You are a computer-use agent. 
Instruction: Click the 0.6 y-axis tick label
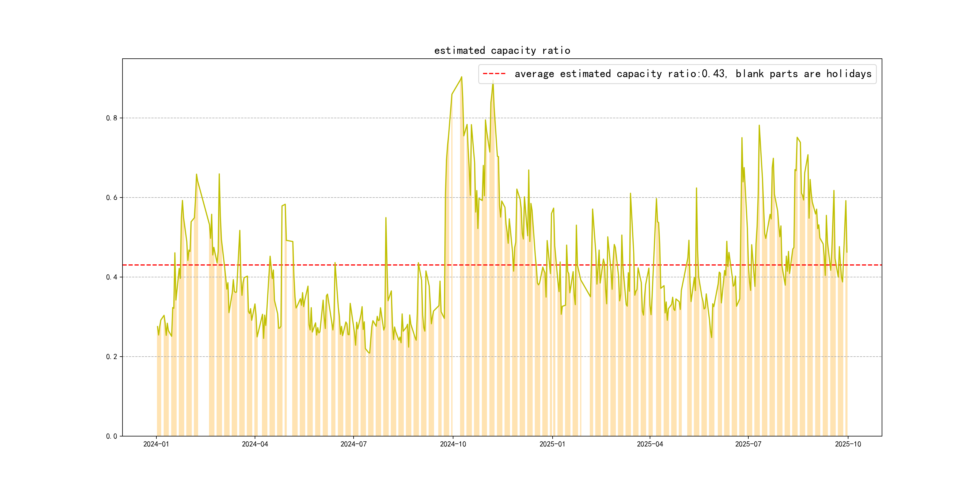[112, 198]
